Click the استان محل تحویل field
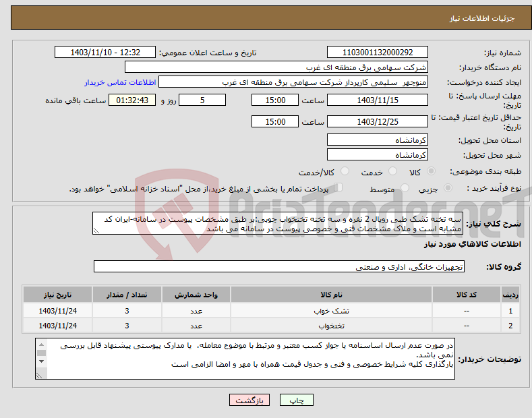The width and height of the screenshot is (532, 418). [378, 140]
